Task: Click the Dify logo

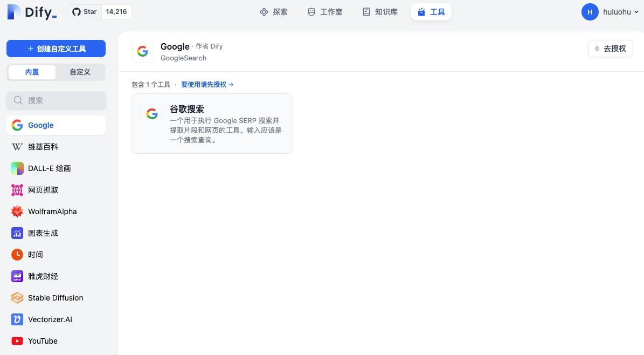Action: point(31,12)
